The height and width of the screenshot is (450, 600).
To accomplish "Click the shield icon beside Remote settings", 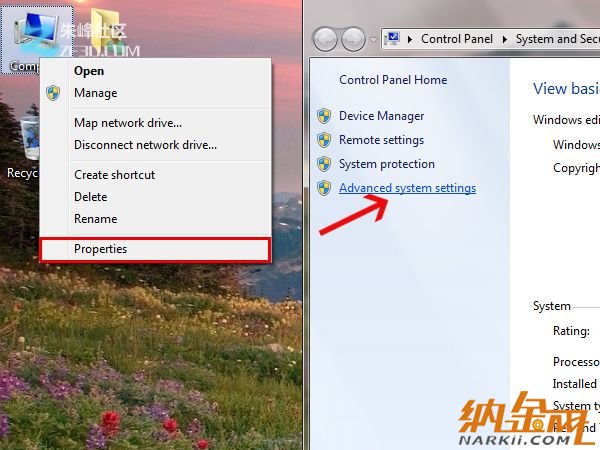I will coord(324,140).
